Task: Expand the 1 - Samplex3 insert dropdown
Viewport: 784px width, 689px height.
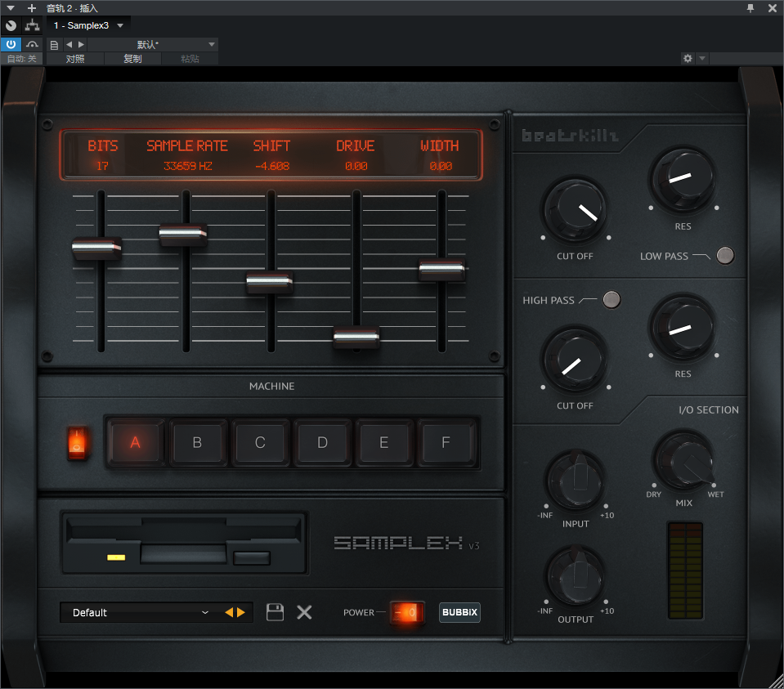Action: point(120,25)
